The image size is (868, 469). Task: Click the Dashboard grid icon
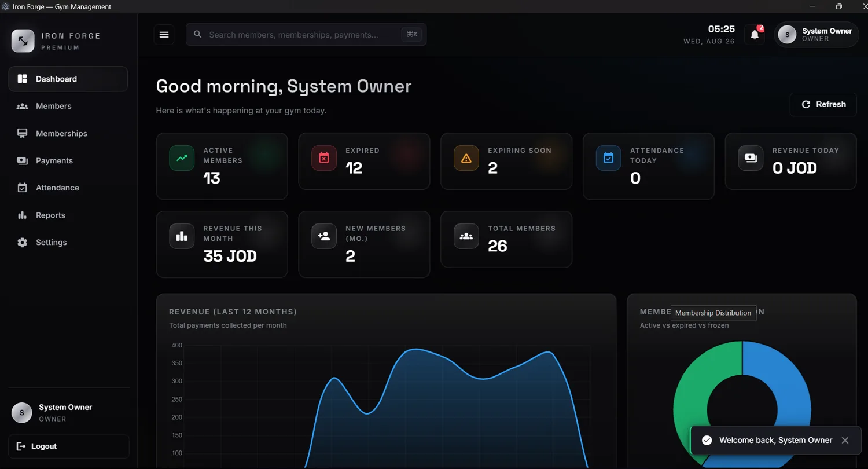coord(23,79)
